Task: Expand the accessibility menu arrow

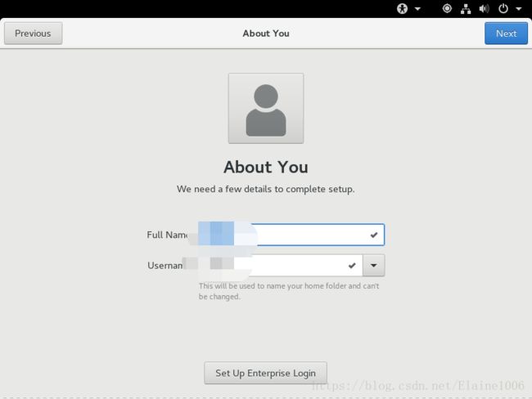Action: (x=417, y=9)
